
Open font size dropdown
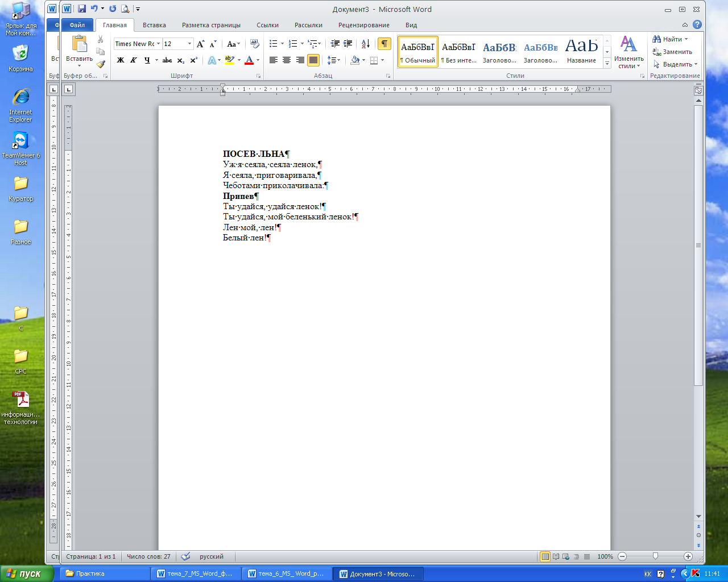click(189, 44)
